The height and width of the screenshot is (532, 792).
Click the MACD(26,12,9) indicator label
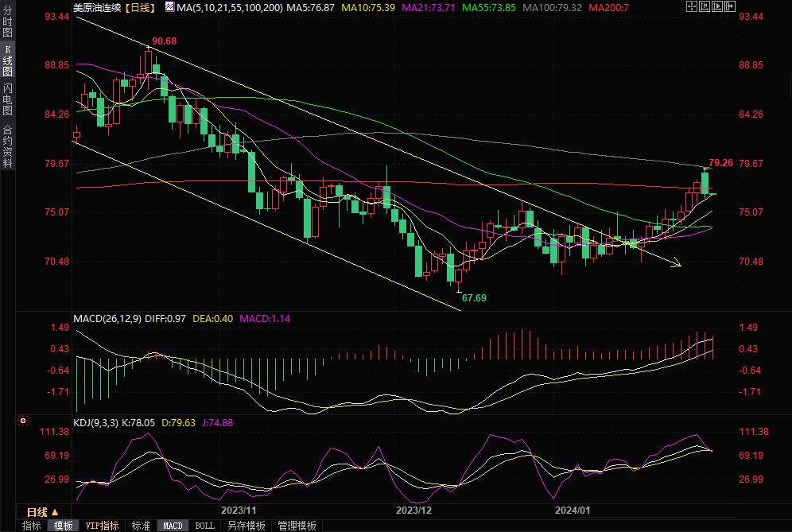point(107,319)
